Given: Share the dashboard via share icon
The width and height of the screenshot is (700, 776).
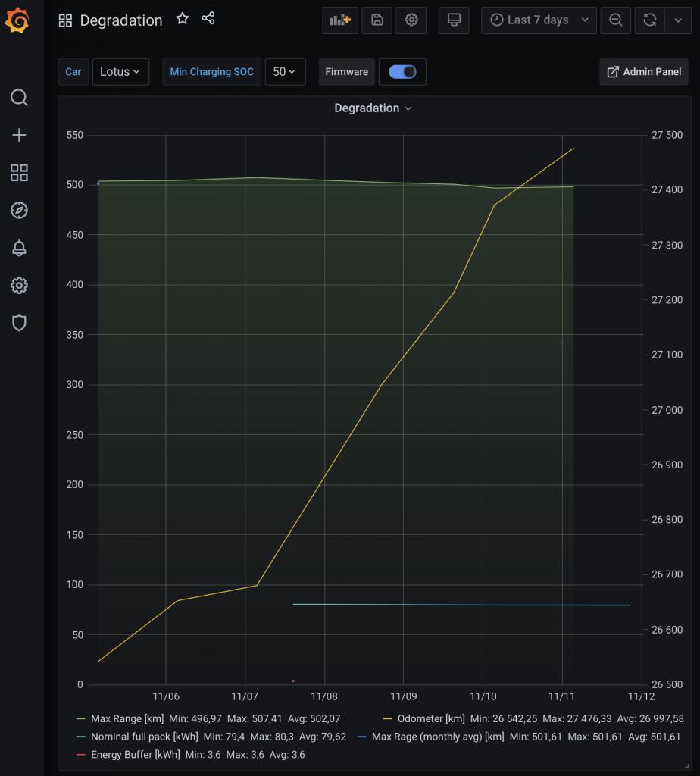Looking at the screenshot, I should 208,19.
